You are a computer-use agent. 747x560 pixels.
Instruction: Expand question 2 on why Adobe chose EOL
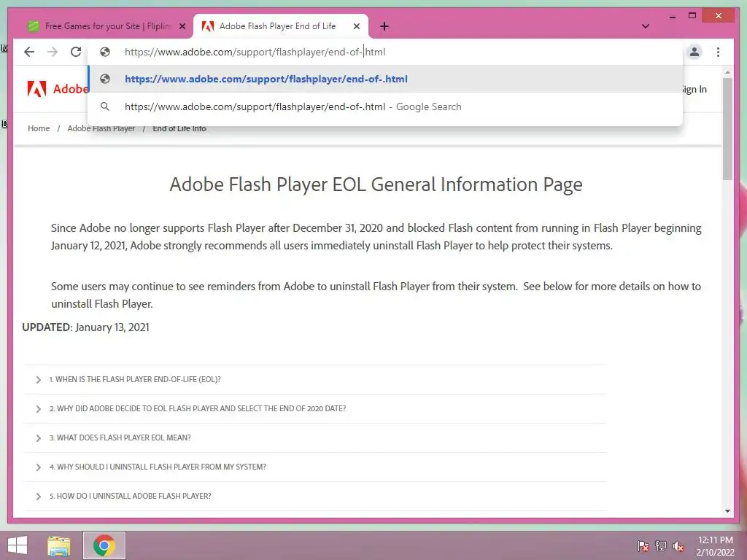tap(314, 408)
